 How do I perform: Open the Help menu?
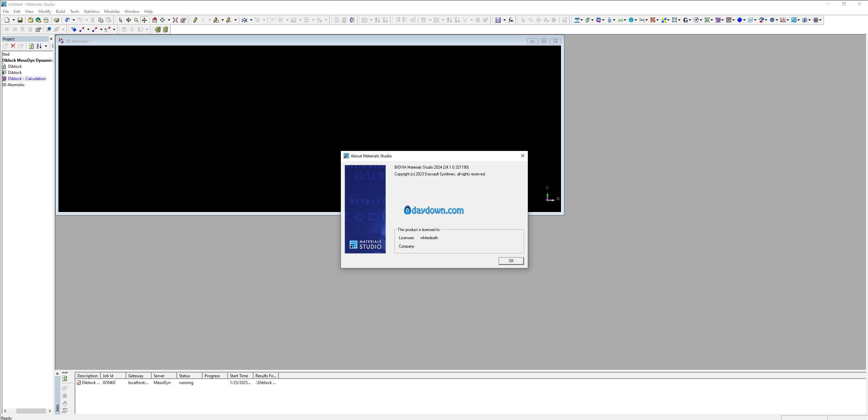(x=148, y=11)
